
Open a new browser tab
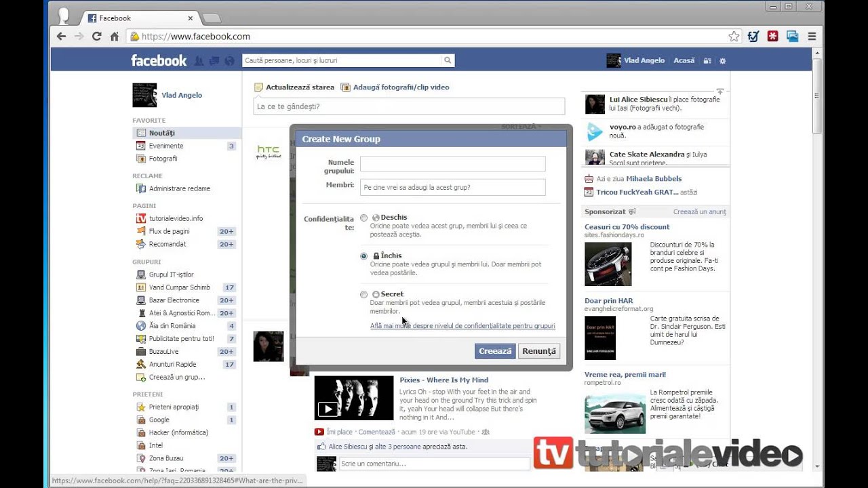click(x=212, y=18)
